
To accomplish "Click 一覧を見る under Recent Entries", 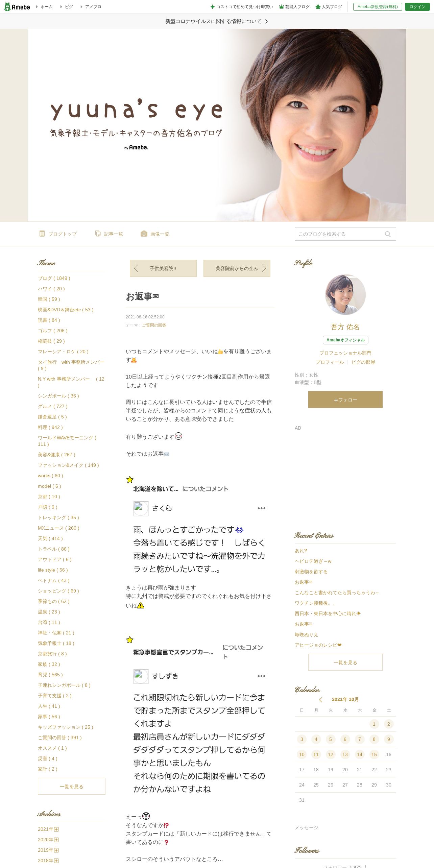I will coord(345,662).
